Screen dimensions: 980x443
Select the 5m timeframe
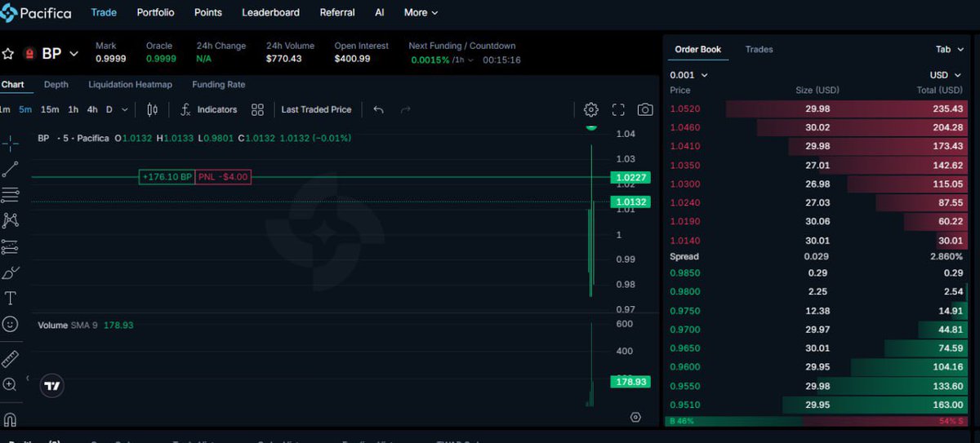(x=25, y=109)
